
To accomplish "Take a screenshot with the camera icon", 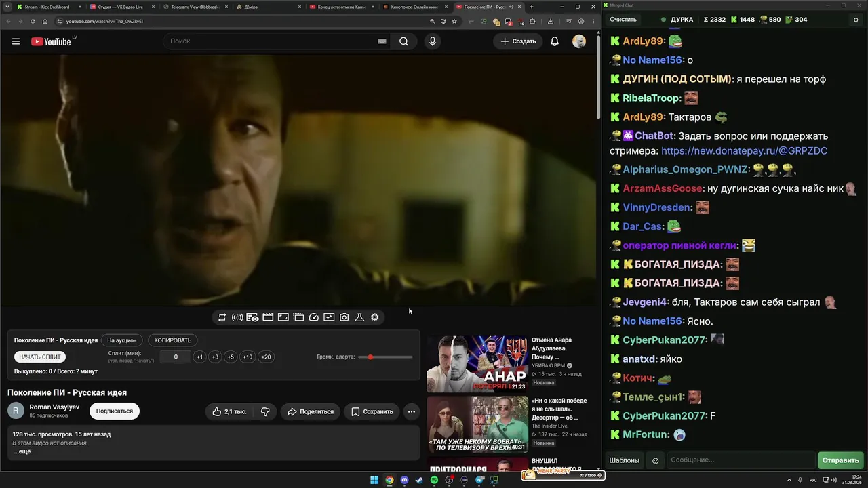I will click(x=344, y=317).
